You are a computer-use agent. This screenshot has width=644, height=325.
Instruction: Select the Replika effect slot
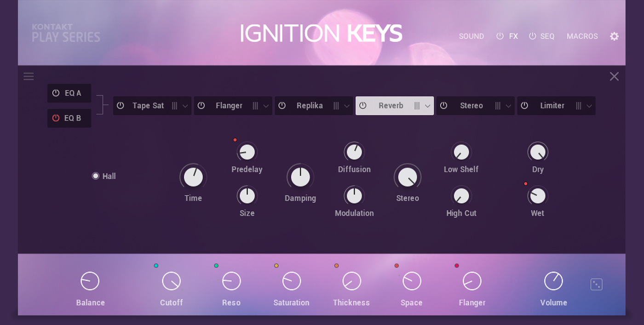coord(314,106)
